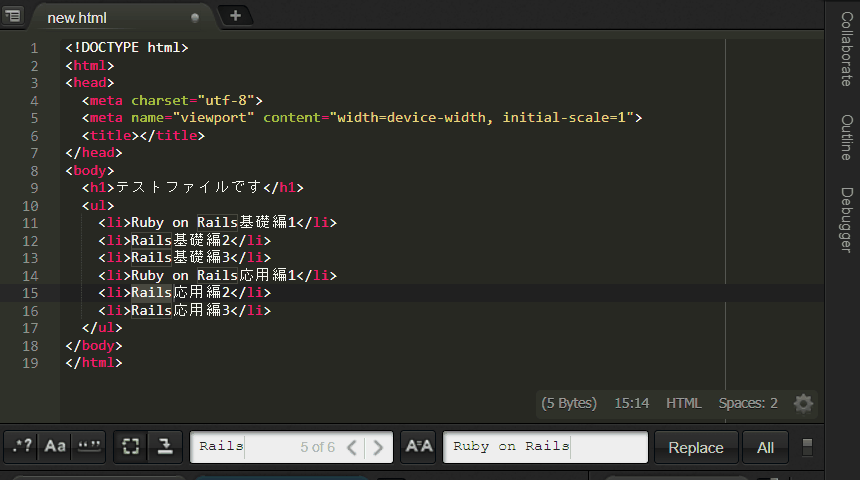Screen dimensions: 860x480
Task: Open the Debugger side panel
Action: click(846, 220)
